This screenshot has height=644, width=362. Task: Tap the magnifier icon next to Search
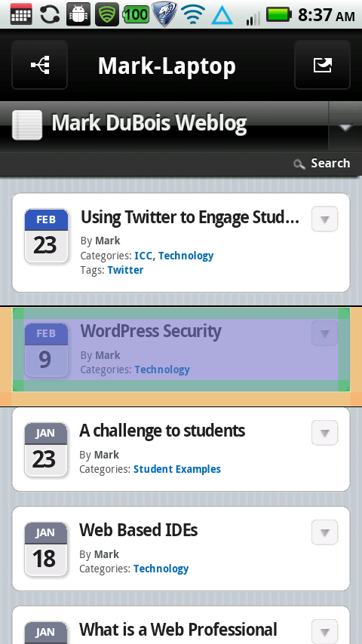(299, 164)
